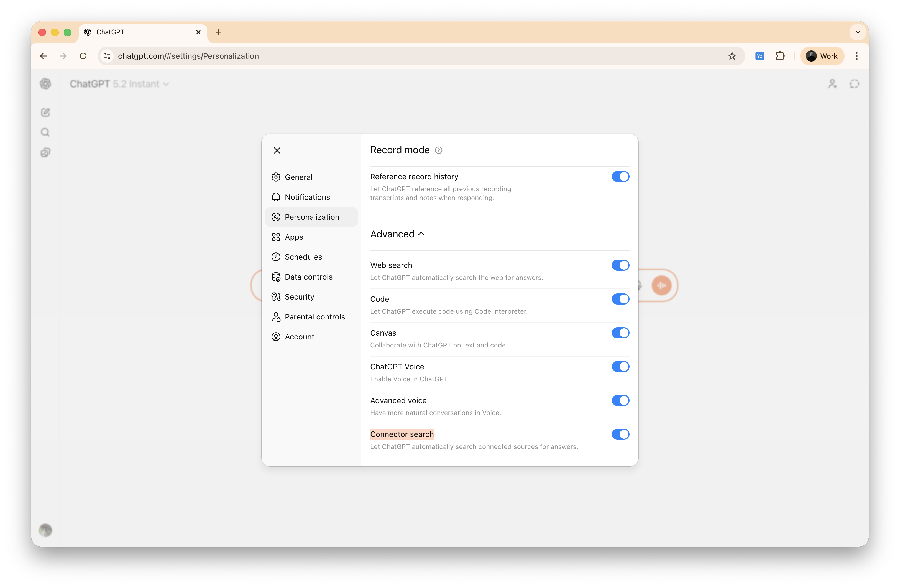Open Parental controls settings
The width and height of the screenshot is (900, 588).
(315, 316)
